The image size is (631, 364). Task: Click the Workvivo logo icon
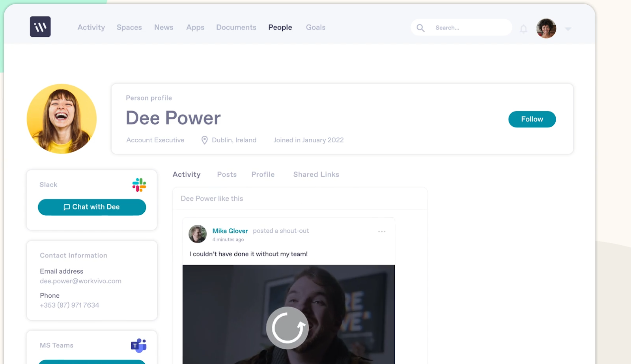[40, 27]
